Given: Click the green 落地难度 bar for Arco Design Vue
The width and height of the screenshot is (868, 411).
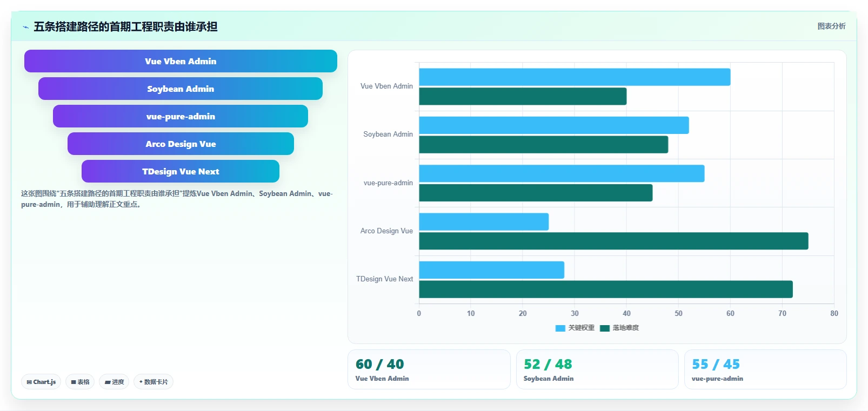Looking at the screenshot, I should tap(613, 241).
